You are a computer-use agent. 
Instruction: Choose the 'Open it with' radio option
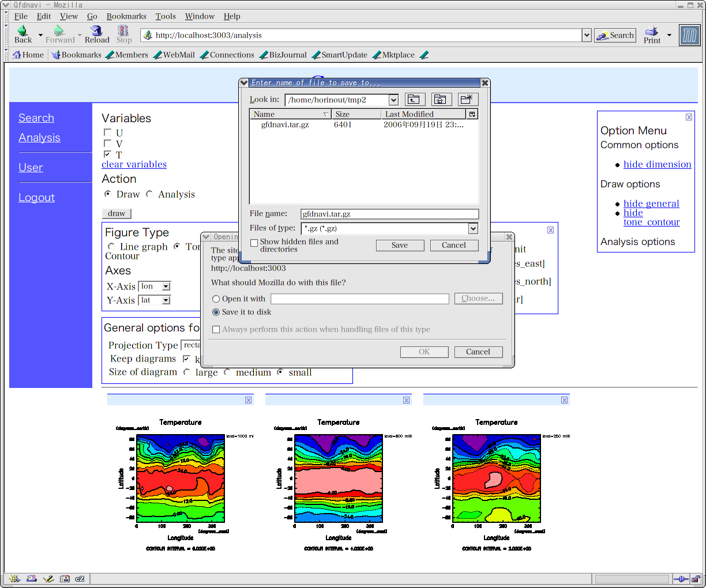click(216, 299)
